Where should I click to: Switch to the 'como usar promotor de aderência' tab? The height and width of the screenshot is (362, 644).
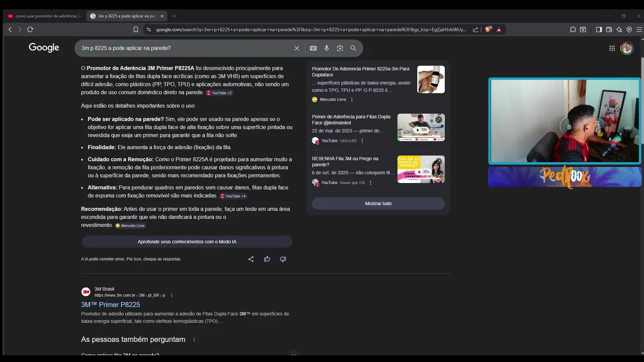pyautogui.click(x=44, y=16)
